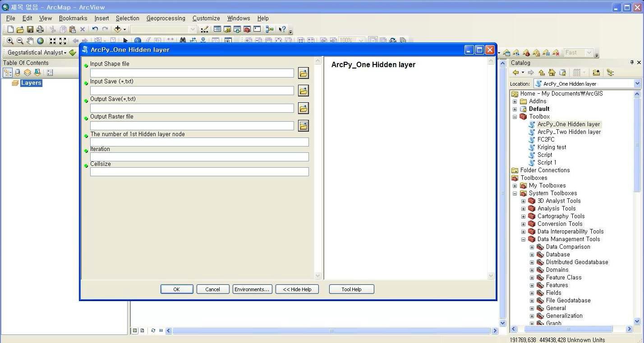
Task: Toggle List By Visibility in TOC
Action: 28,73
